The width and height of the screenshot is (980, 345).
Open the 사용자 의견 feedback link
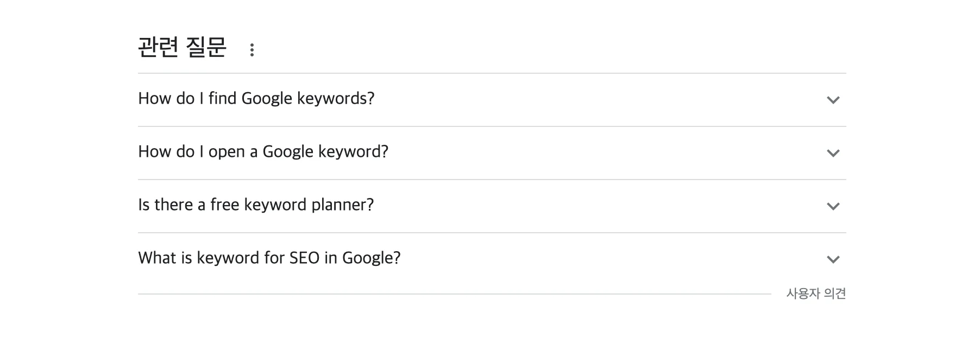pyautogui.click(x=816, y=293)
